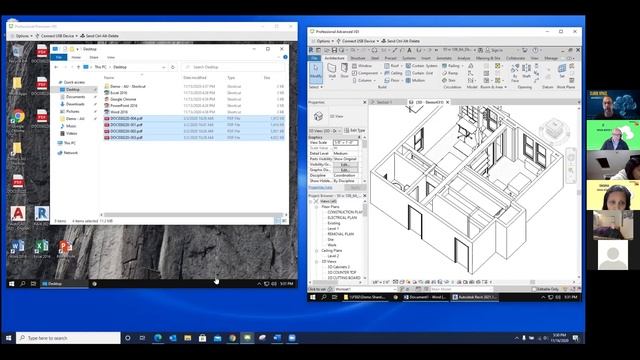Expand the Component tool dropdown
Screen dimensions: 640x360
click(x=380, y=73)
